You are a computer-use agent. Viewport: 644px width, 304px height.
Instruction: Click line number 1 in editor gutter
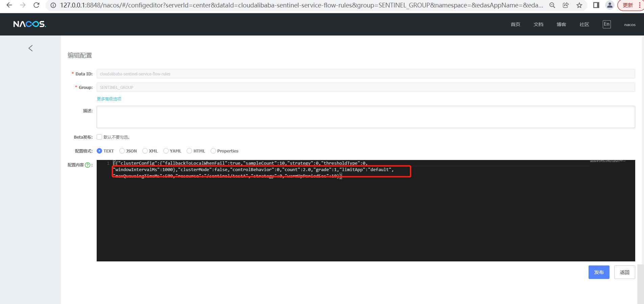(x=108, y=163)
